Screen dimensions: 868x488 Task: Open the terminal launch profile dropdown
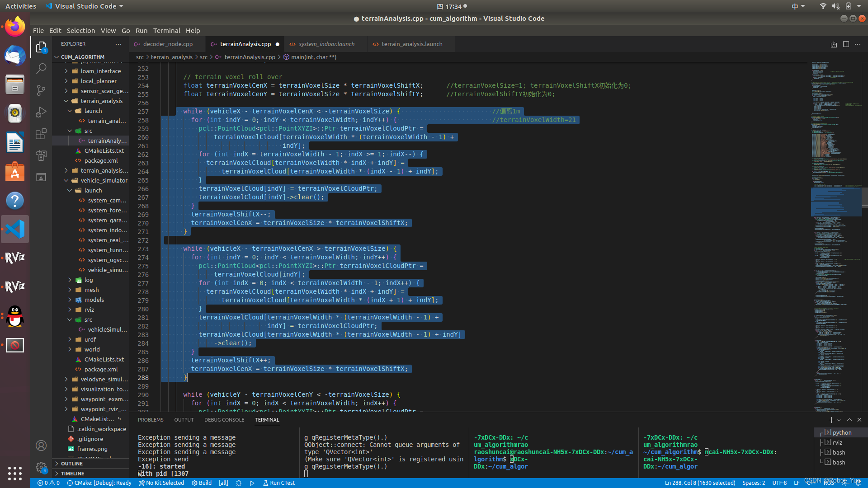(x=839, y=420)
